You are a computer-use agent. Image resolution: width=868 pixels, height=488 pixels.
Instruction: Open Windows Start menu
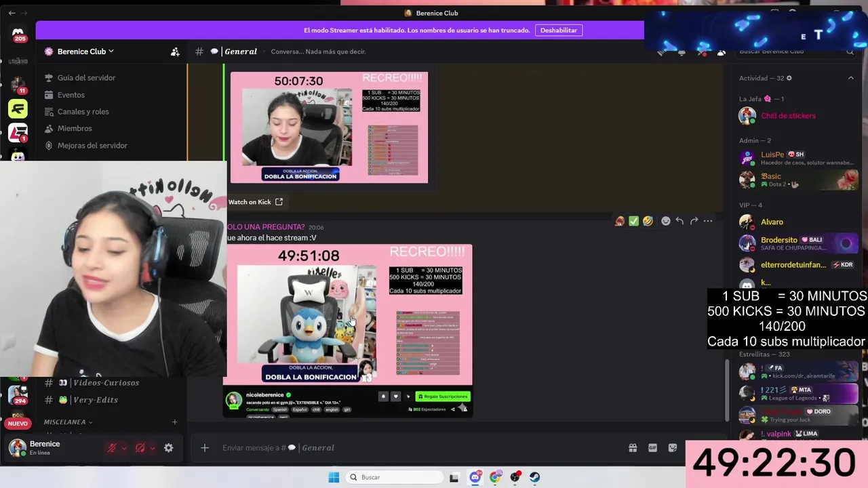click(x=334, y=477)
